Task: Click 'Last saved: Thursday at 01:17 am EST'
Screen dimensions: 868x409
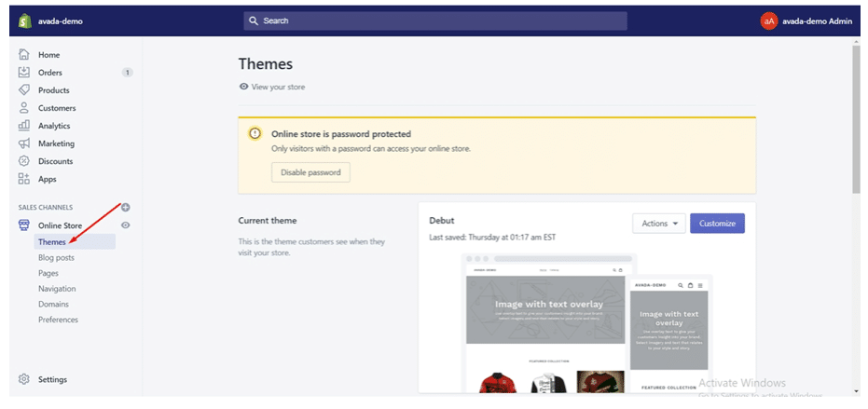Action: pos(492,238)
